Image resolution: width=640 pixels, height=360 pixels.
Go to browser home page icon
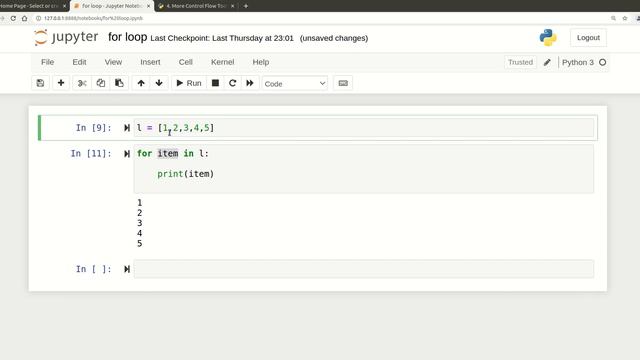pos(24,18)
